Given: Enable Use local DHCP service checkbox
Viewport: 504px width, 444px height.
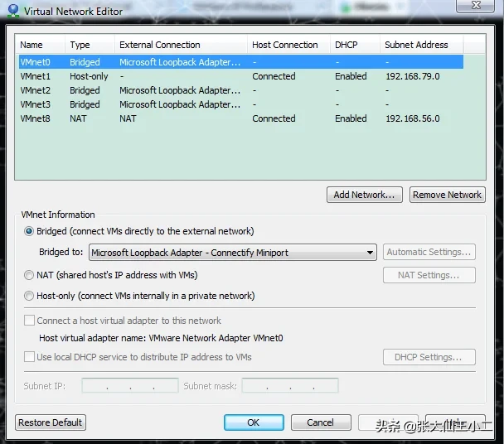Looking at the screenshot, I should [29, 357].
